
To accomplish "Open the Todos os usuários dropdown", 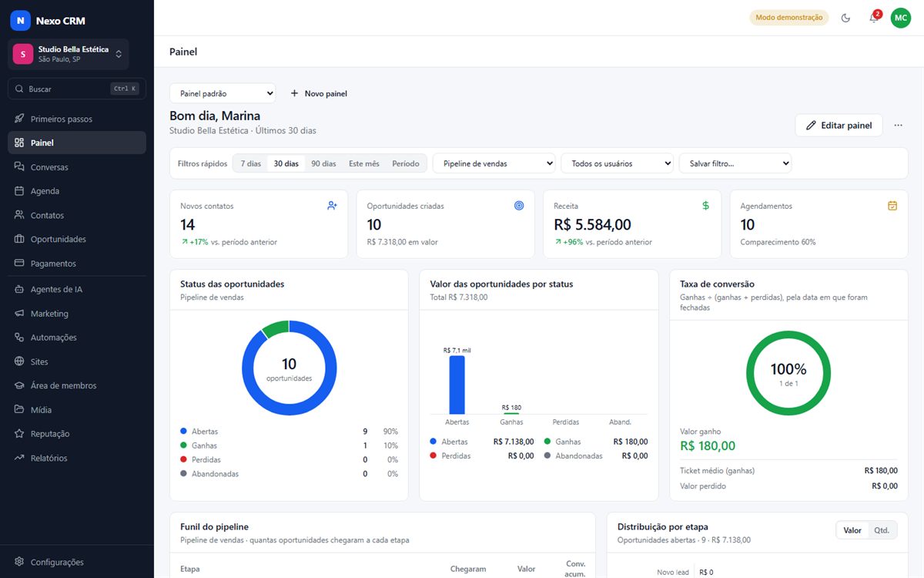I will tap(617, 163).
